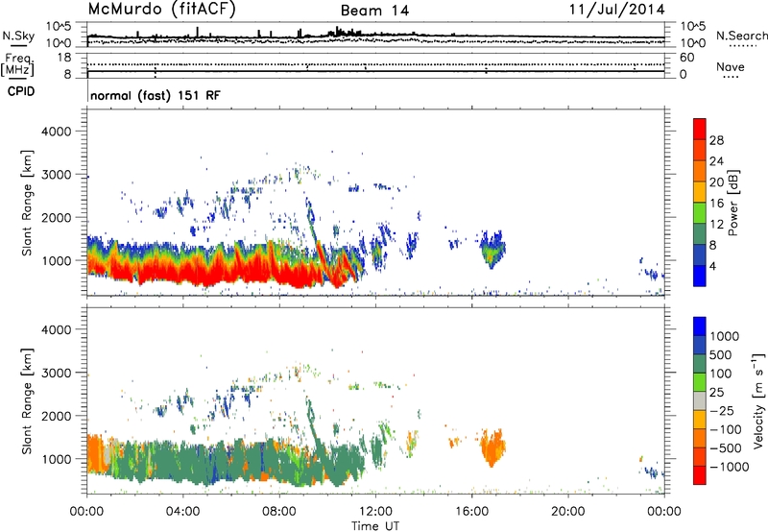Image resolution: width=768 pixels, height=532 pixels.
Task: Pick the dark green 8-12 dB colorbar segment
Action: pos(700,234)
